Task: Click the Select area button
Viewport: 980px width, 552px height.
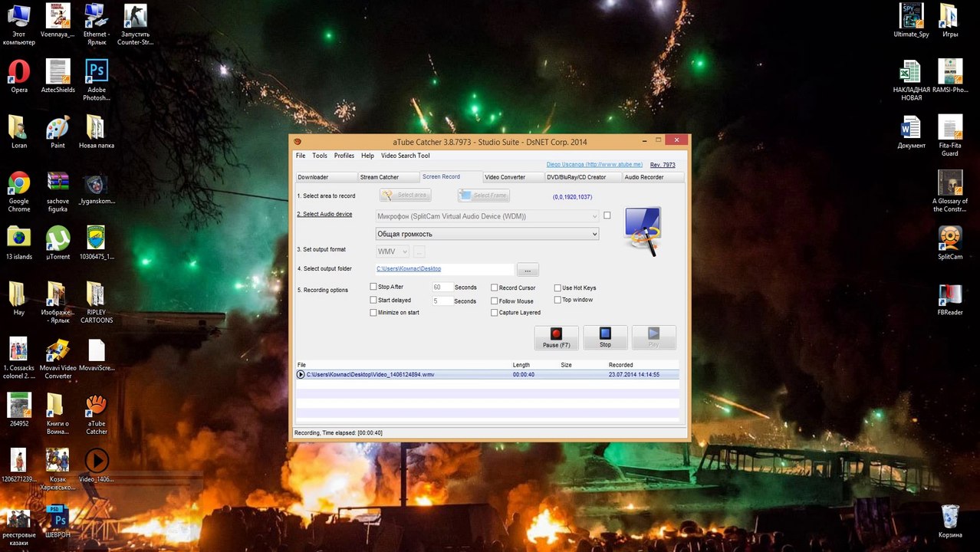Action: point(406,195)
